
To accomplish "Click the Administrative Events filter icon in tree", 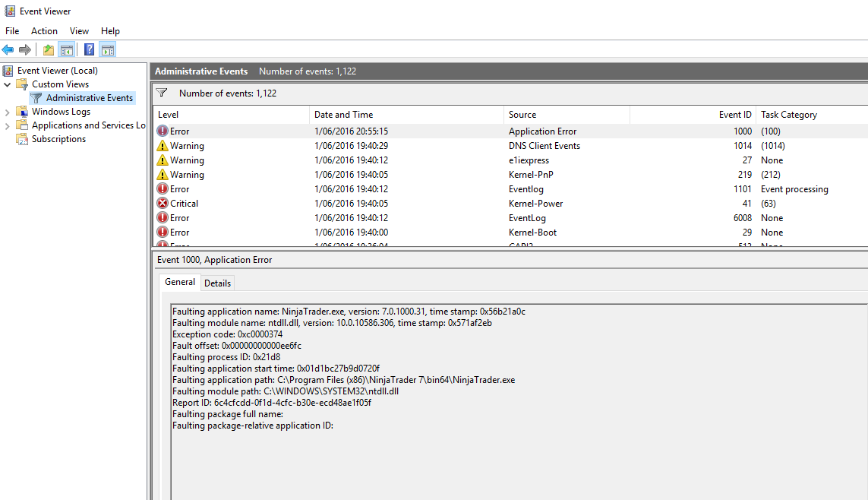I will (x=36, y=98).
